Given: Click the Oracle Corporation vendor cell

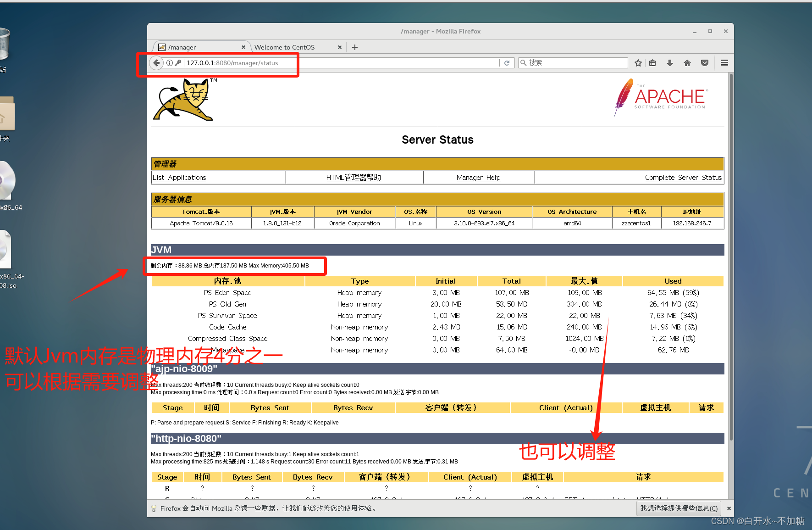Looking at the screenshot, I should (354, 223).
